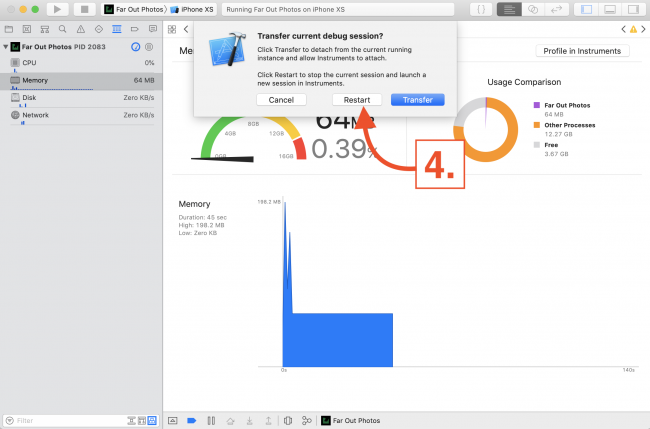Image resolution: width=650 pixels, height=429 pixels.
Task: Select the Network gauge row
Action: pyautogui.click(x=81, y=115)
